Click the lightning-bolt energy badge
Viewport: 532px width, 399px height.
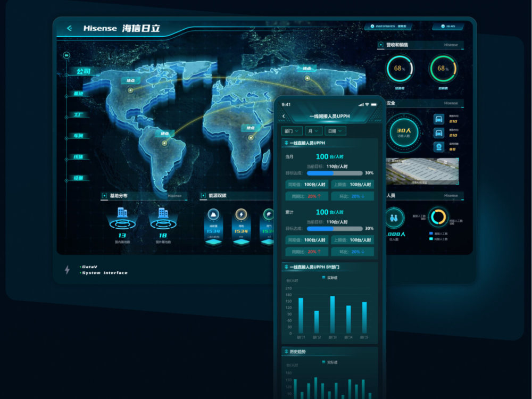pos(241,214)
